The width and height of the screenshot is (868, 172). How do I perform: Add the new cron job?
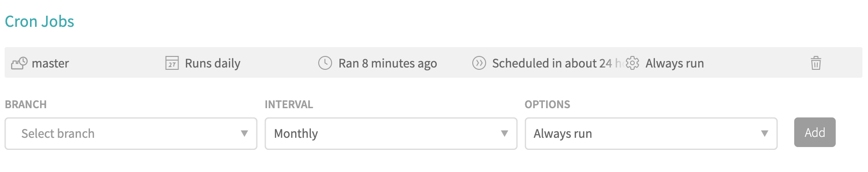coord(815,132)
